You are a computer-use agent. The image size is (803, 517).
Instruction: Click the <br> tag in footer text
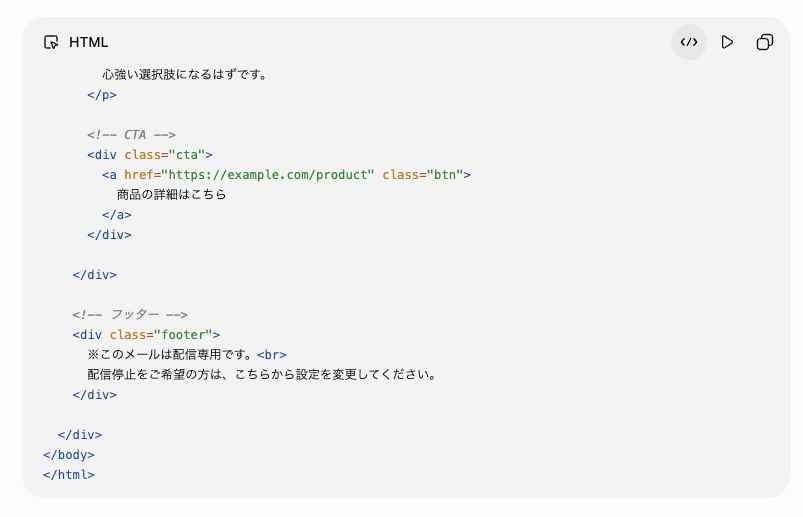coord(272,354)
